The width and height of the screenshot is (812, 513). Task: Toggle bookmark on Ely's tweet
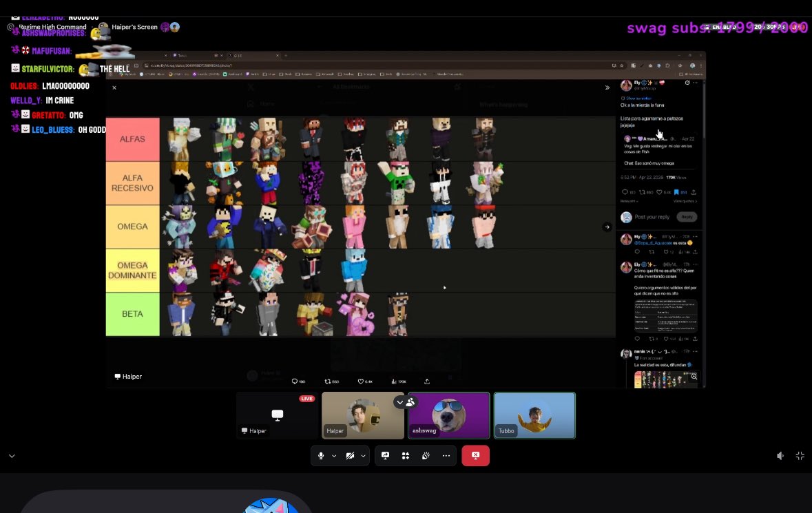coord(676,192)
